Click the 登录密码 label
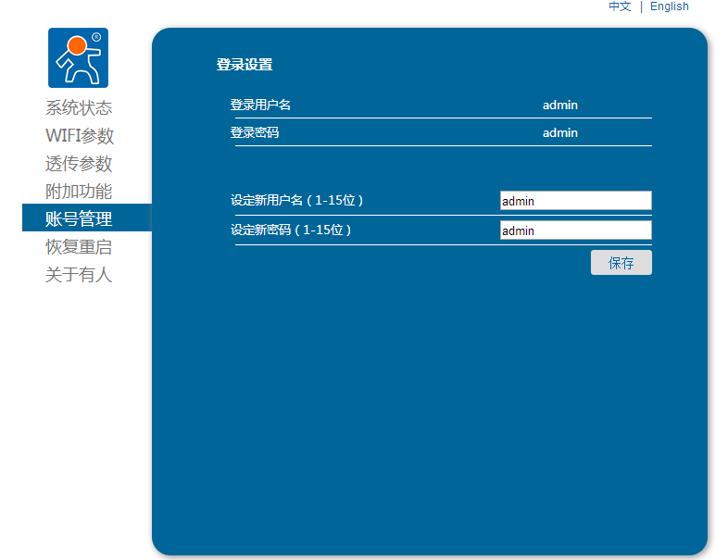The image size is (728, 560). [x=255, y=133]
